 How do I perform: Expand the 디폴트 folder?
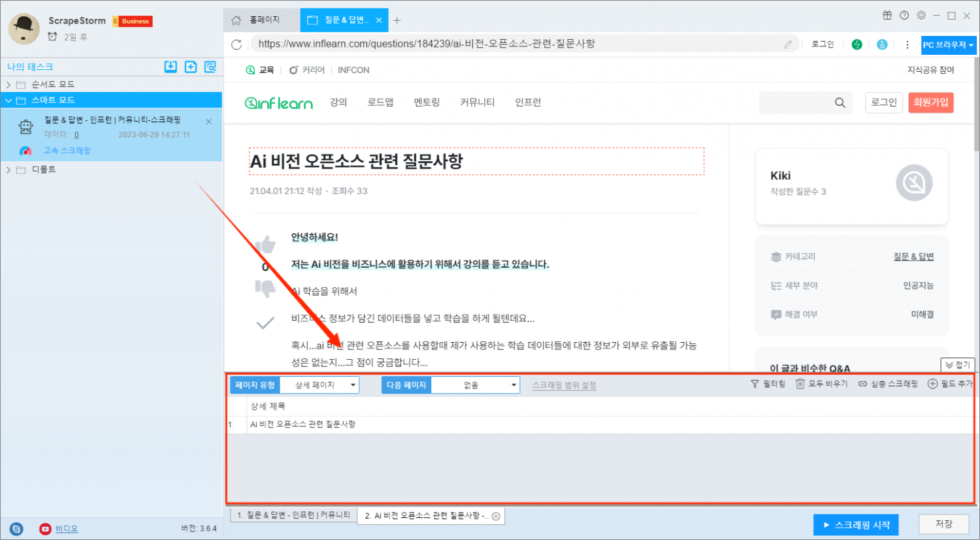point(8,170)
